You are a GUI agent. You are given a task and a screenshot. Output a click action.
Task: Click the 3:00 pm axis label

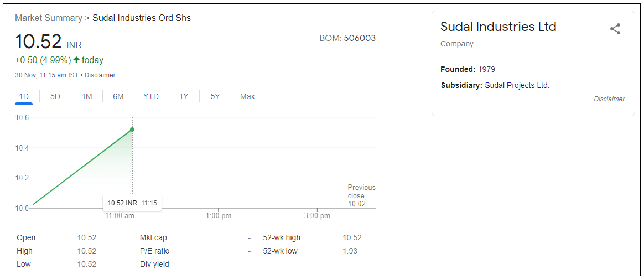tap(318, 215)
